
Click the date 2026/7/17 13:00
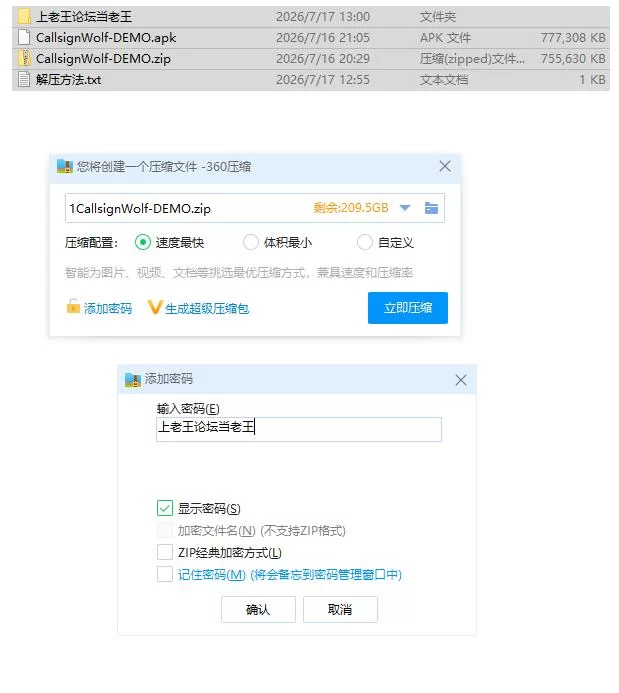click(x=323, y=17)
